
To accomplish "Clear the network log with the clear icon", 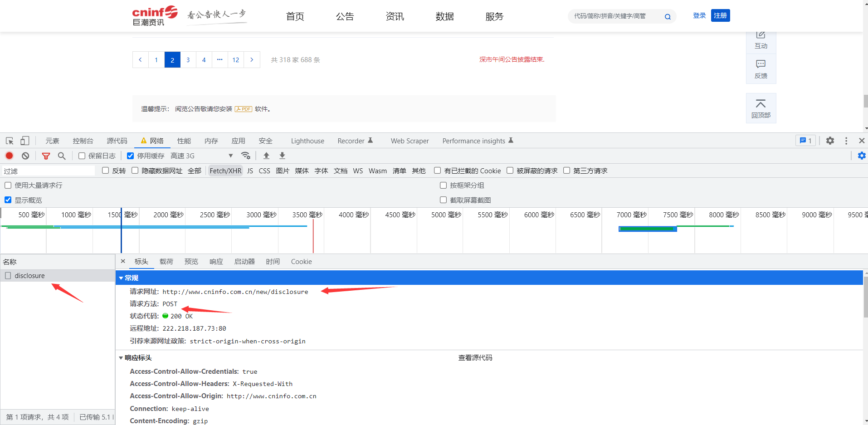I will 25,156.
